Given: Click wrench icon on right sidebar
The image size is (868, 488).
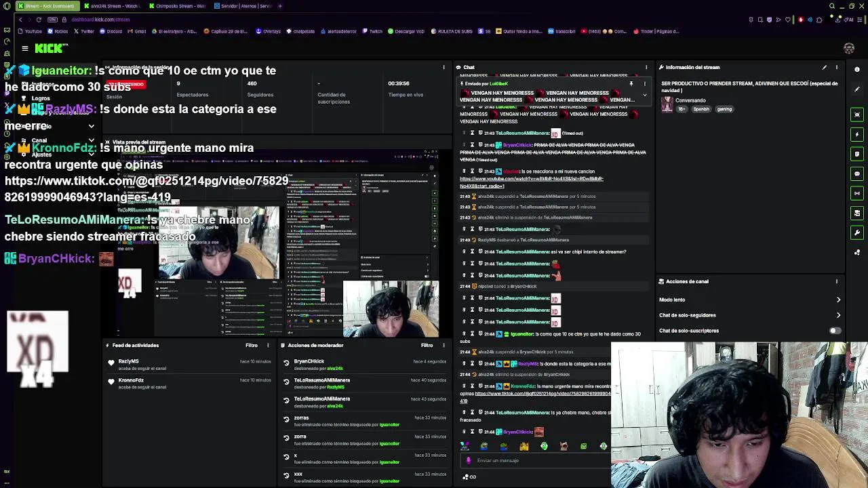Looking at the screenshot, I should (x=857, y=232).
